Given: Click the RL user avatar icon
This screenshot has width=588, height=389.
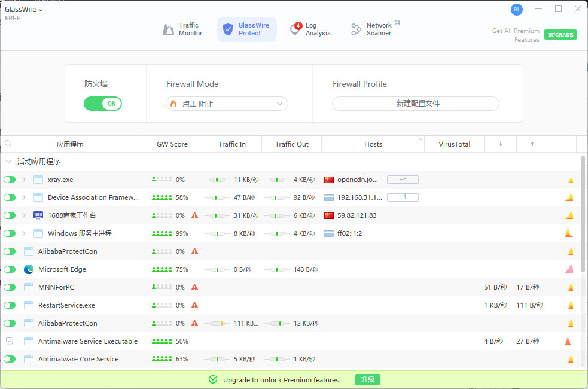Looking at the screenshot, I should pyautogui.click(x=516, y=10).
